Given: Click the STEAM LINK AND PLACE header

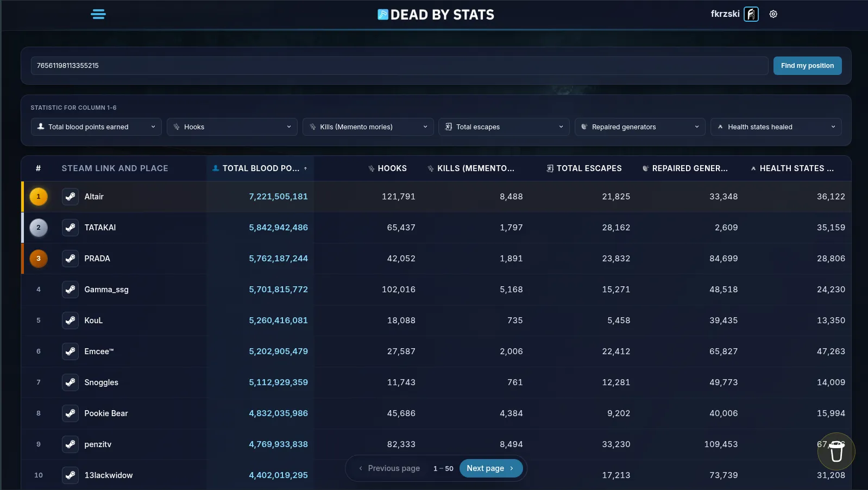Looking at the screenshot, I should coord(115,168).
